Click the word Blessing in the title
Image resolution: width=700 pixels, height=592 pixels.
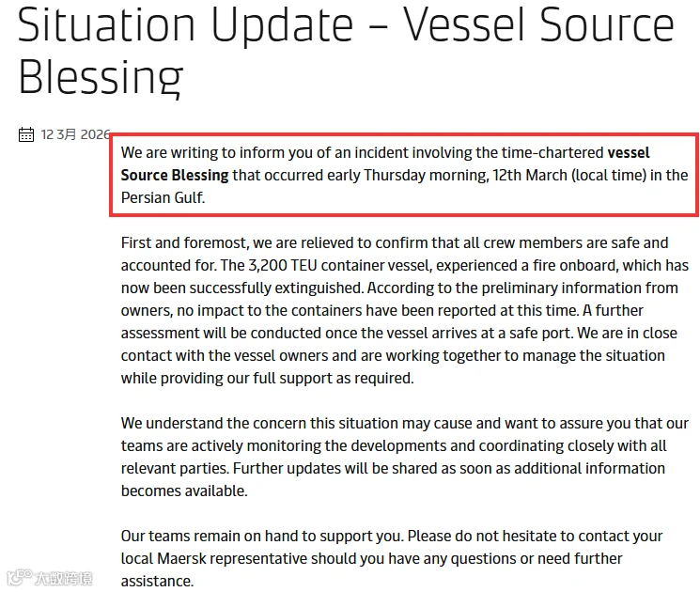click(x=101, y=77)
